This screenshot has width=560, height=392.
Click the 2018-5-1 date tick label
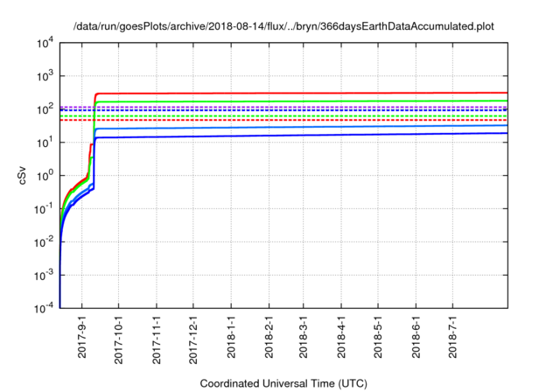click(378, 336)
